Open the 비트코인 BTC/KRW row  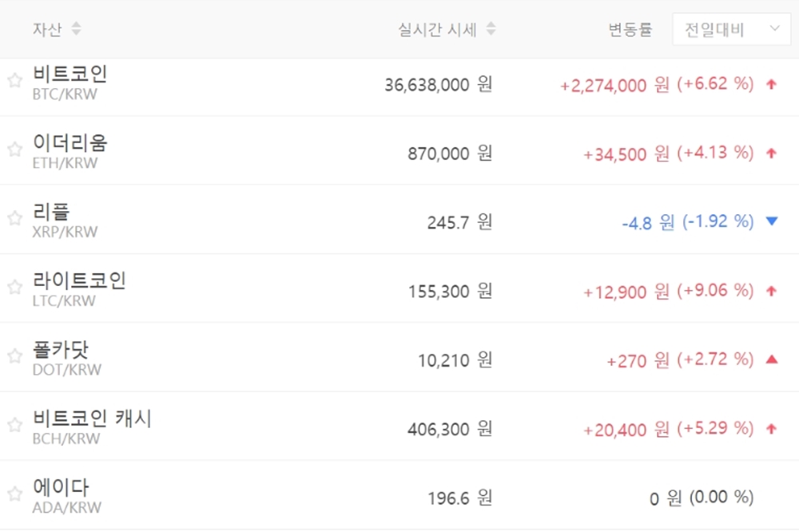click(70, 81)
